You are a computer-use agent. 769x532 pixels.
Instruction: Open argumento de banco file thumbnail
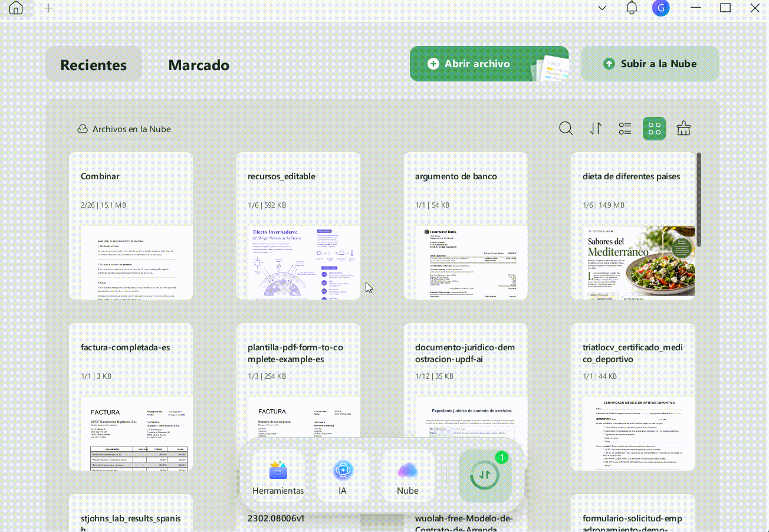point(471,262)
